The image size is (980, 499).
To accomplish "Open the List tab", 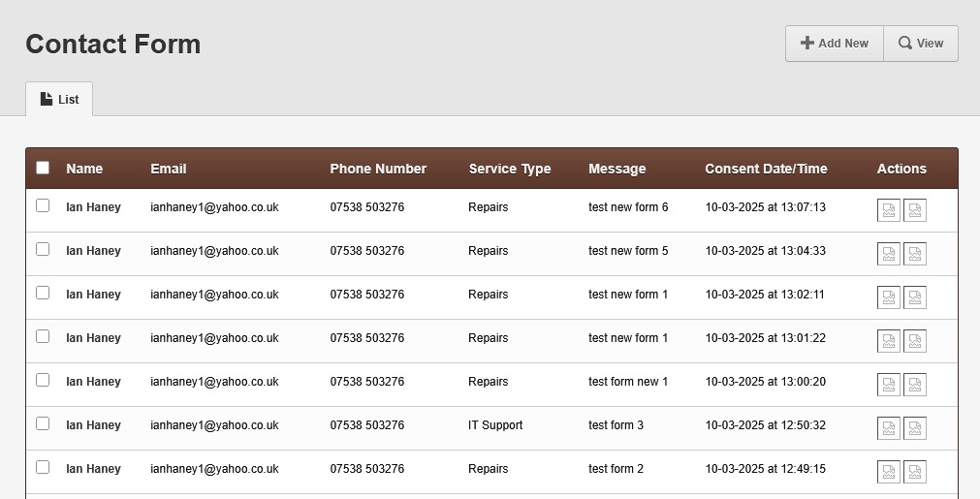I will click(59, 99).
